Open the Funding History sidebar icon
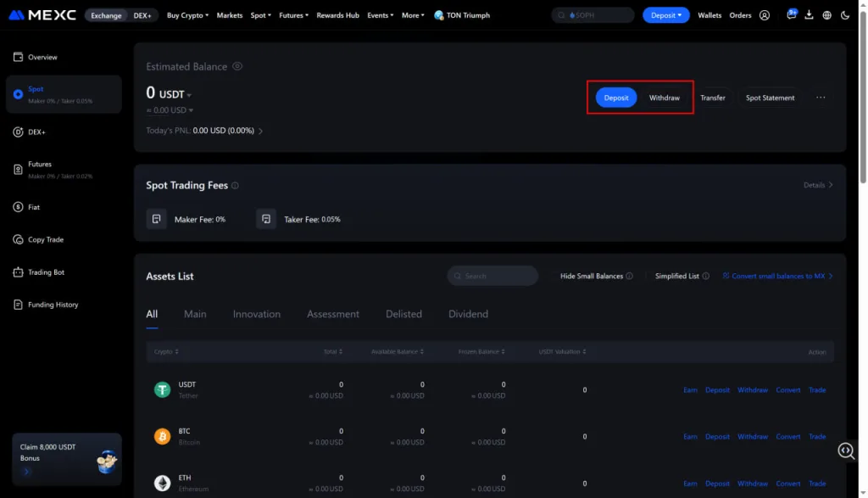This screenshot has width=868, height=498. (19, 305)
